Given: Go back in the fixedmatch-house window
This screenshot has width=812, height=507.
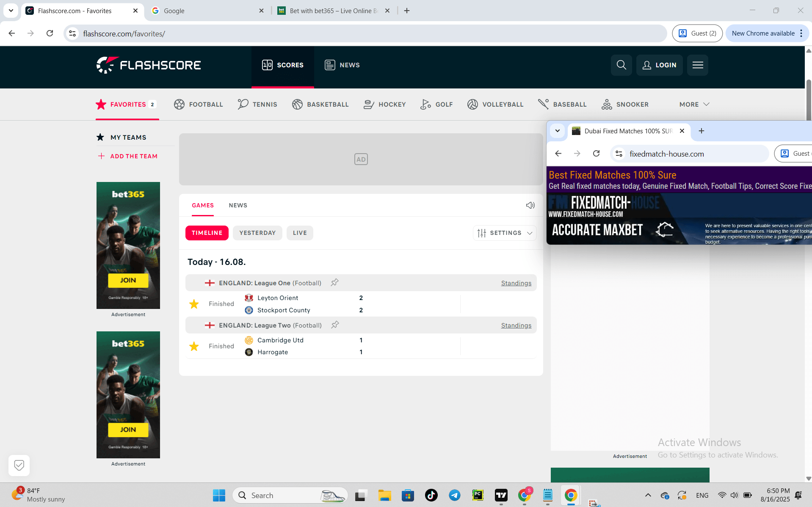Looking at the screenshot, I should pos(558,154).
